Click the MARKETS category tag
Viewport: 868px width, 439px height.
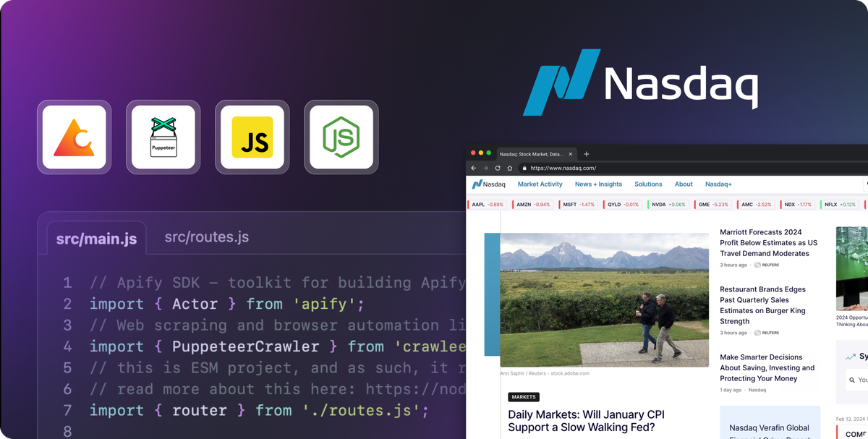pos(524,396)
